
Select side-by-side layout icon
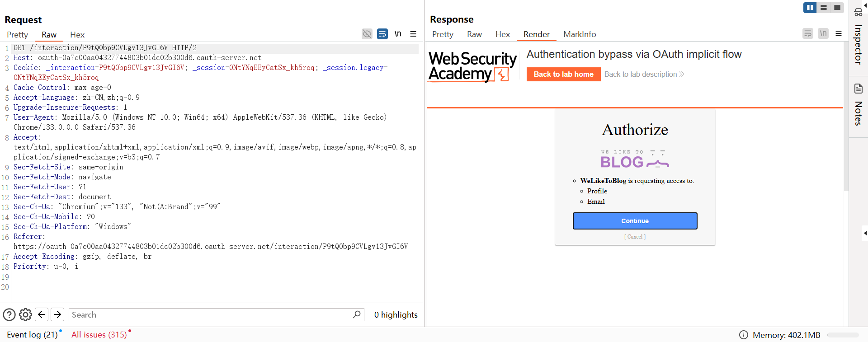click(x=810, y=8)
